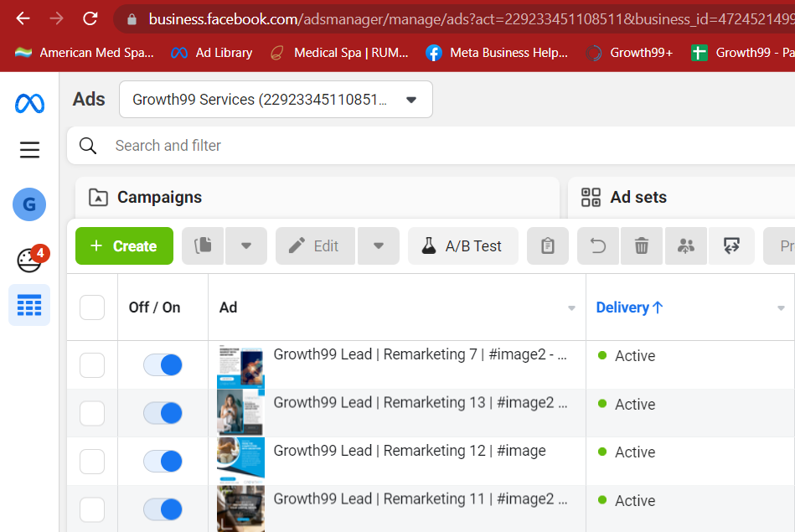The height and width of the screenshot is (532, 795).
Task: Click the Active status of Remarketing 12
Action: tap(627, 452)
